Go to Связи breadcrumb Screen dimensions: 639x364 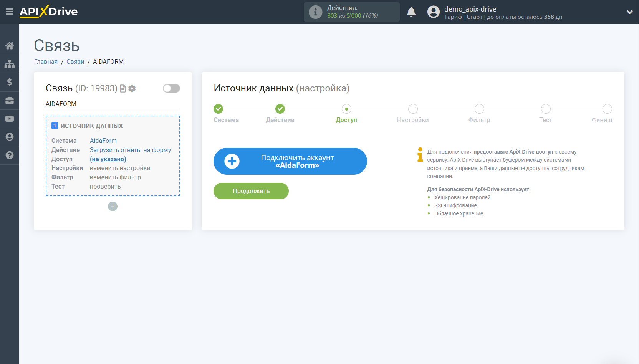coord(75,61)
